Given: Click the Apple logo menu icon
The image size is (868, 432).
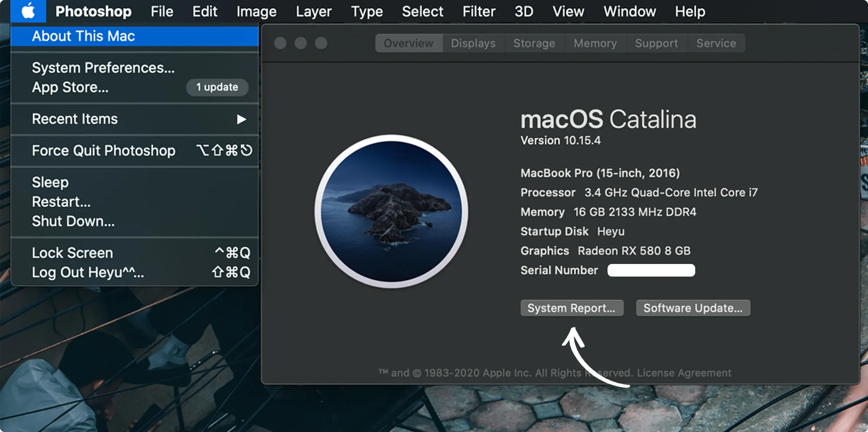Looking at the screenshot, I should [28, 11].
